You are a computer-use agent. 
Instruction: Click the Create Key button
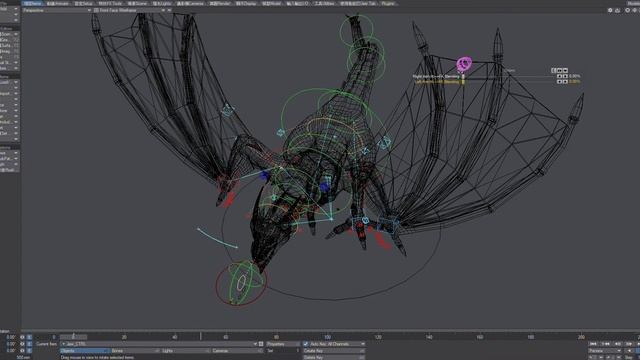(333, 351)
